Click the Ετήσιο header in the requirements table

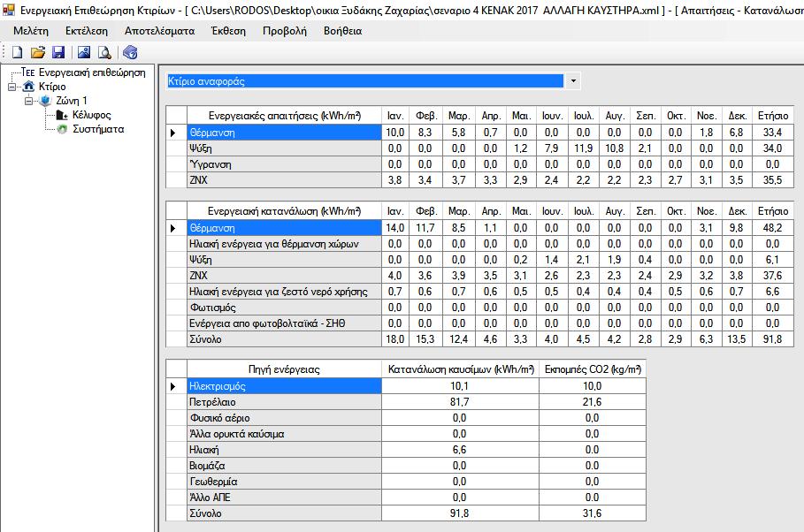pos(773,116)
